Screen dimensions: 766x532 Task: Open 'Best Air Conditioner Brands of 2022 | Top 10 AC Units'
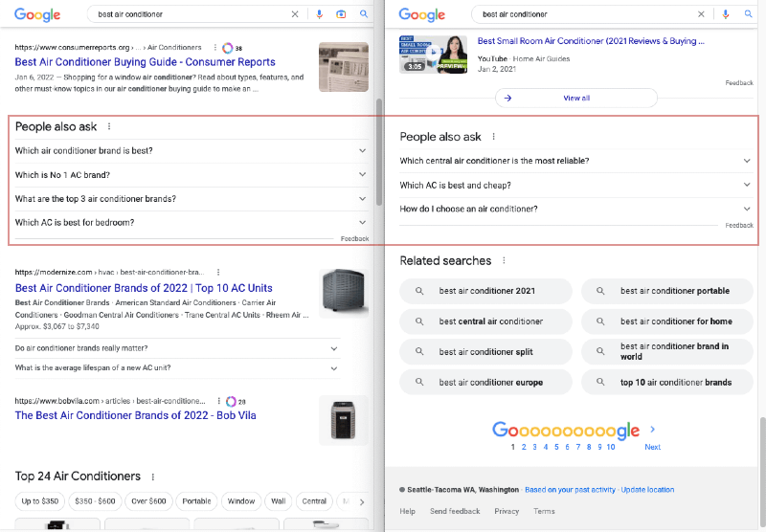144,288
